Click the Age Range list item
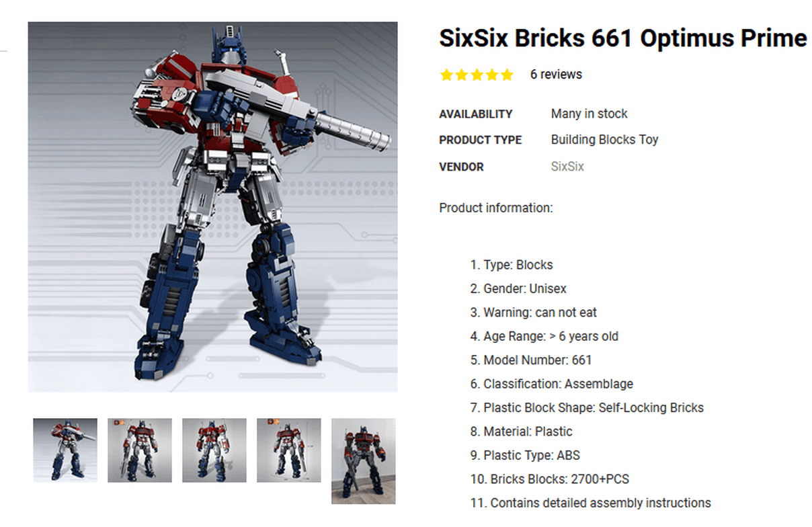The image size is (812, 527). click(544, 336)
